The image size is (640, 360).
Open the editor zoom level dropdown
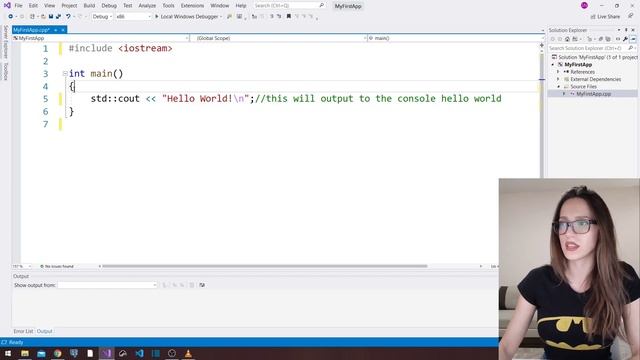22,266
